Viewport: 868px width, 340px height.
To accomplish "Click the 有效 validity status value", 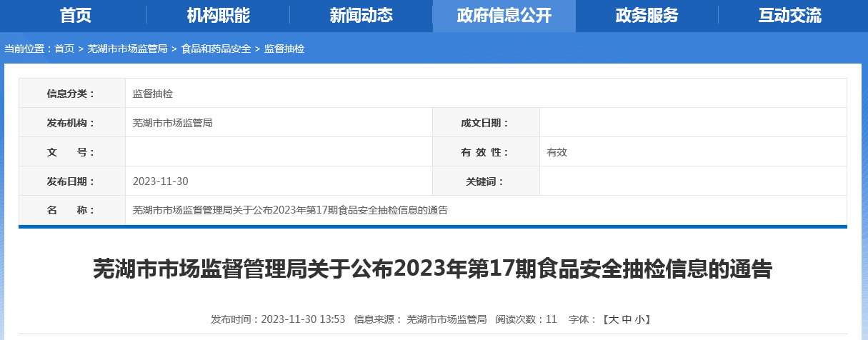I will [x=557, y=152].
